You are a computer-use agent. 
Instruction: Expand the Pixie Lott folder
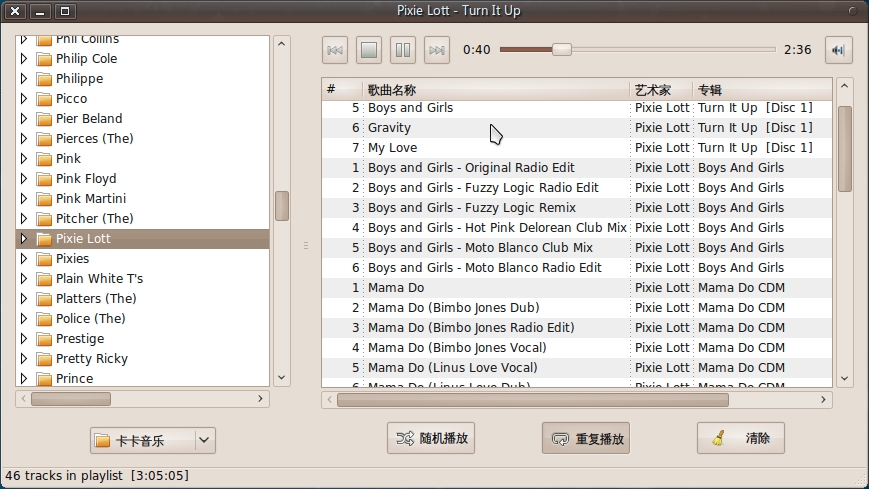24,238
